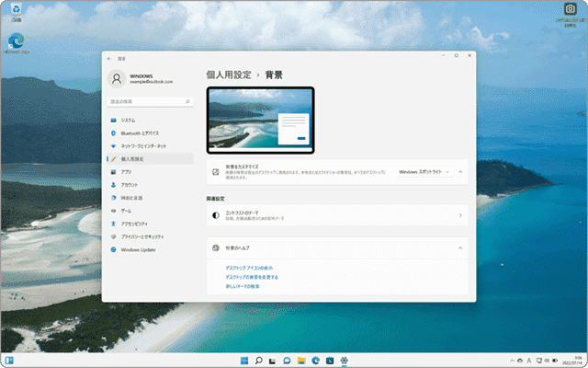The height and width of the screenshot is (368, 588).
Task: Open プライバシーとセキュリティ settings
Action: (144, 236)
